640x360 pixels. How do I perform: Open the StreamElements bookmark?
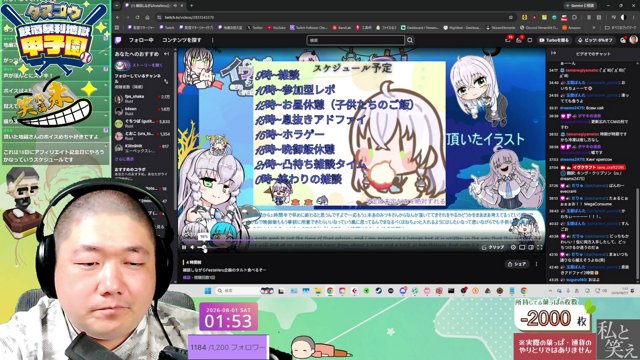click(501, 28)
